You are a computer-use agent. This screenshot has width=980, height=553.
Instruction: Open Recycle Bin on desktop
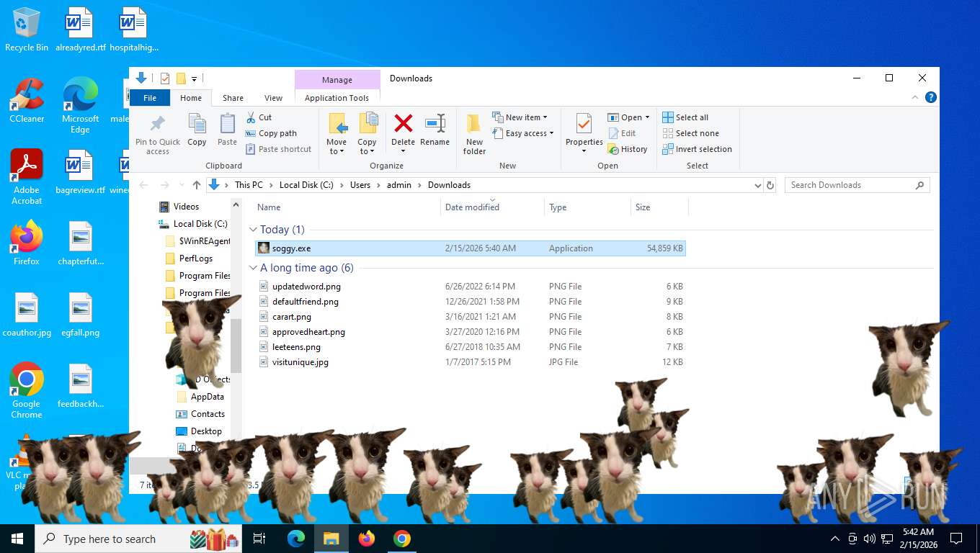coord(27,30)
